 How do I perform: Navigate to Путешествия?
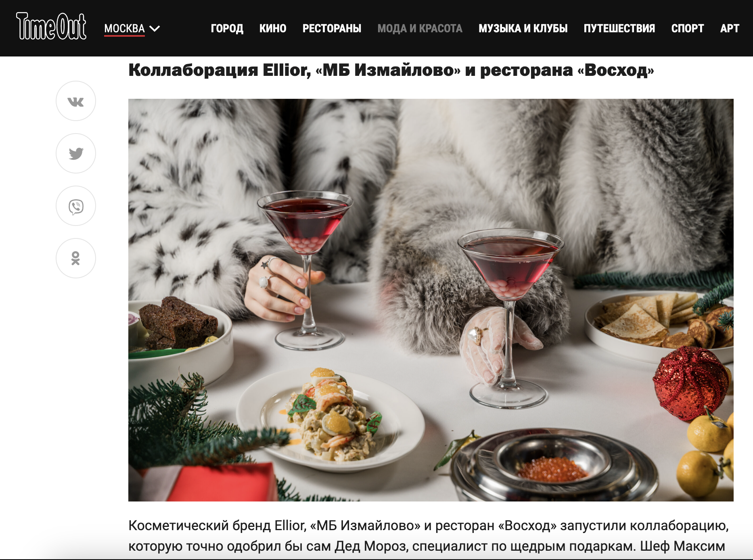click(619, 28)
